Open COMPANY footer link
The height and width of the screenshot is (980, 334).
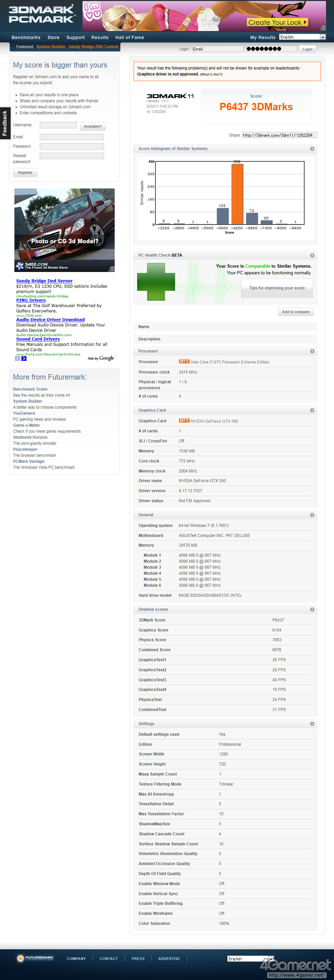[x=76, y=959]
